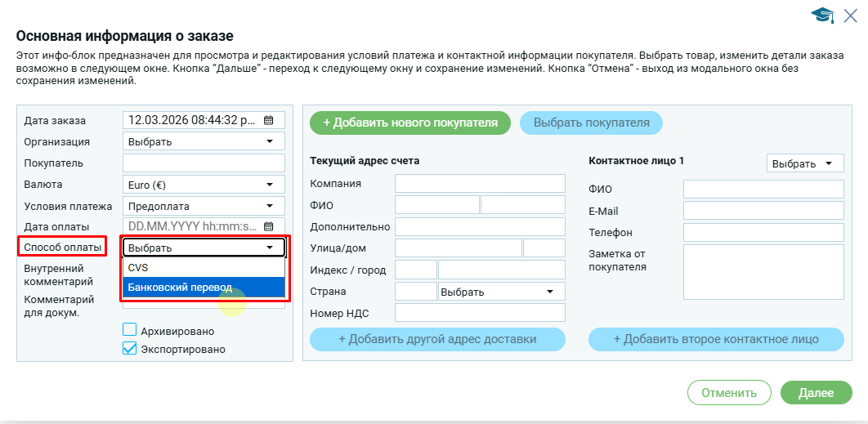Click Добавить другой адрес доставки button
This screenshot has width=868, height=424.
[x=437, y=339]
